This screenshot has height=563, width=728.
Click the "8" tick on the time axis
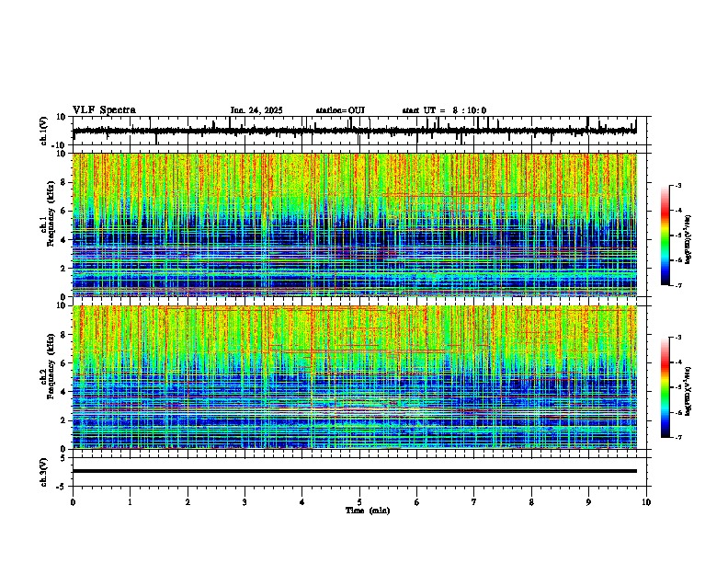pos(531,502)
